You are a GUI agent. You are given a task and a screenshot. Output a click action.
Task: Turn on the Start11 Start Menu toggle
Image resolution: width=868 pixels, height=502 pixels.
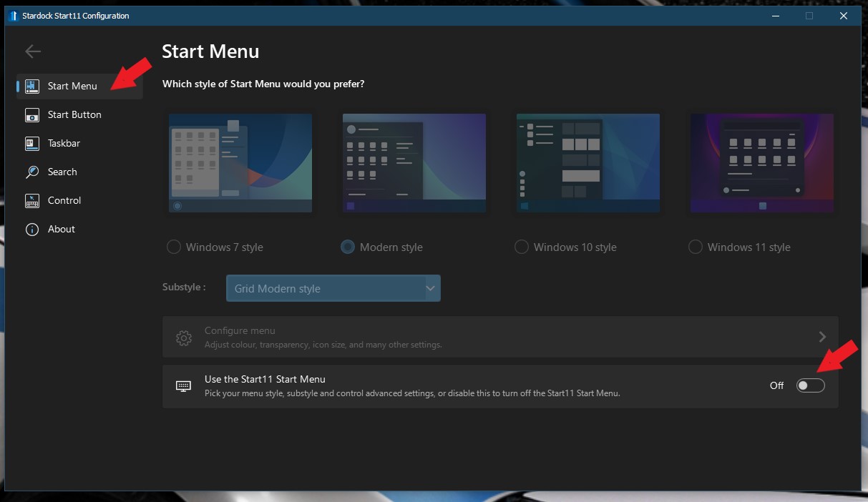pos(811,385)
